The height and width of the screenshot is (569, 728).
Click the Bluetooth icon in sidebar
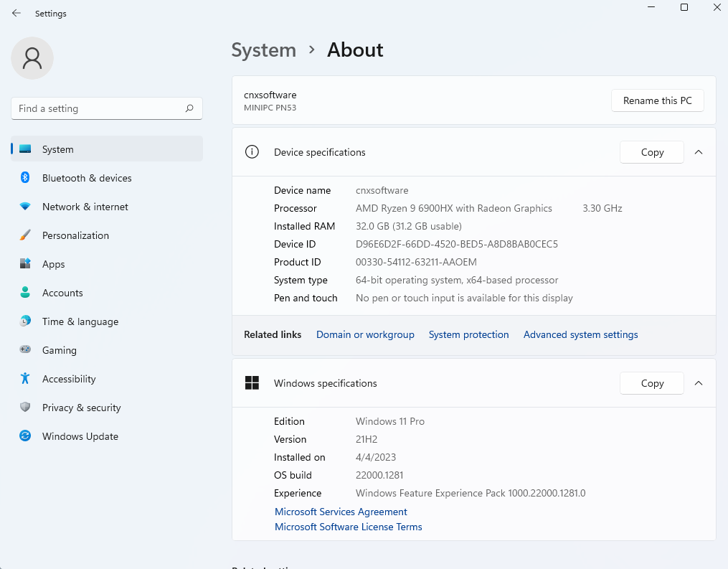[25, 177]
